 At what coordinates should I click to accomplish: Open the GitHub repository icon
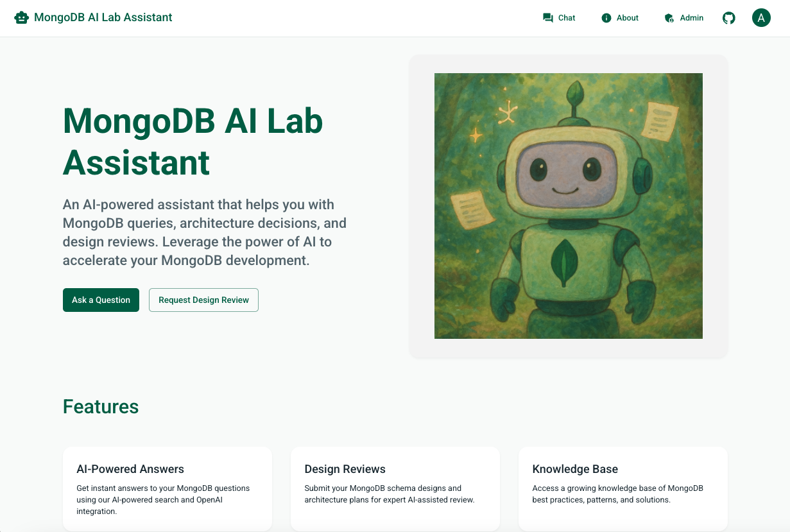pyautogui.click(x=729, y=18)
